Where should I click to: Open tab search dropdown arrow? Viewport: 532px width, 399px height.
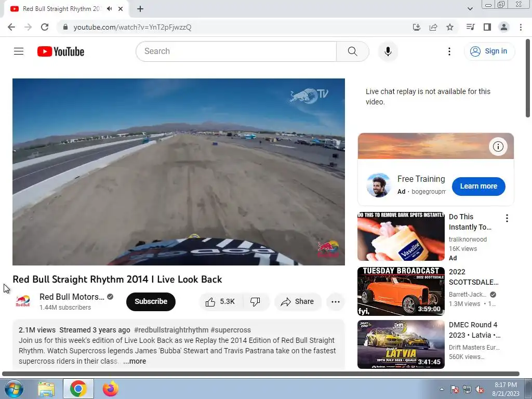[470, 9]
